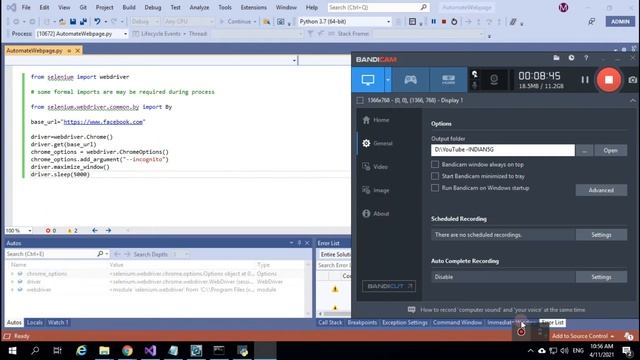Screen dimensions: 640x360
Task: Switch to the Call Stack tab
Action: [330, 322]
